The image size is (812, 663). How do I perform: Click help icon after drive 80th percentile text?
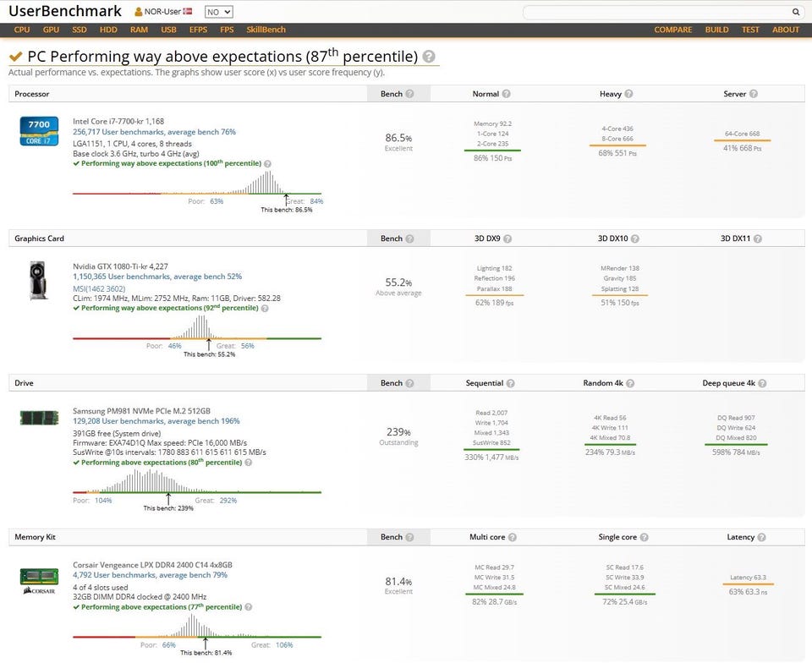248,463
